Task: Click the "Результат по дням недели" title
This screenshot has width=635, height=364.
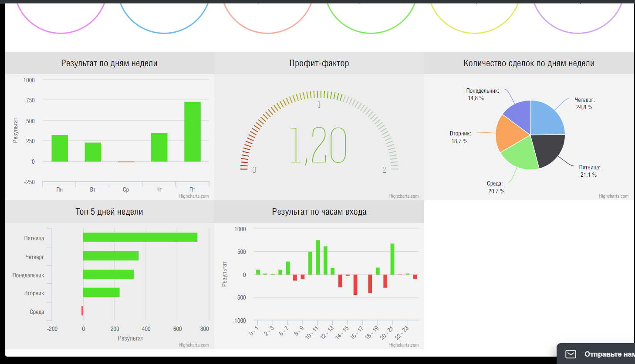Action: [109, 63]
